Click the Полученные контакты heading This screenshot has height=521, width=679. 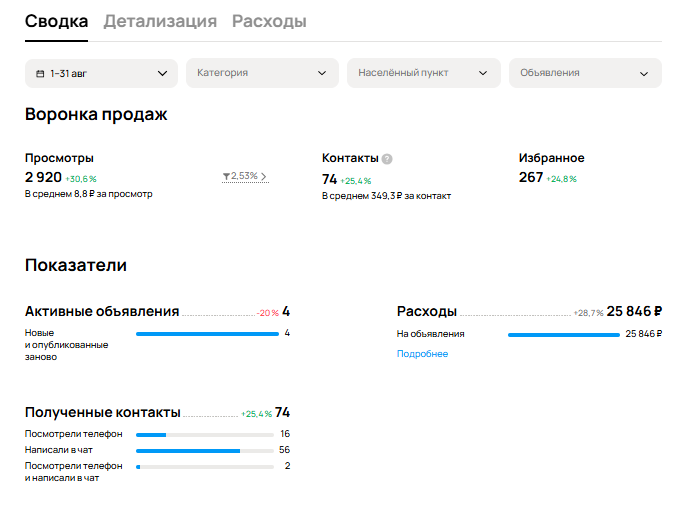click(102, 412)
